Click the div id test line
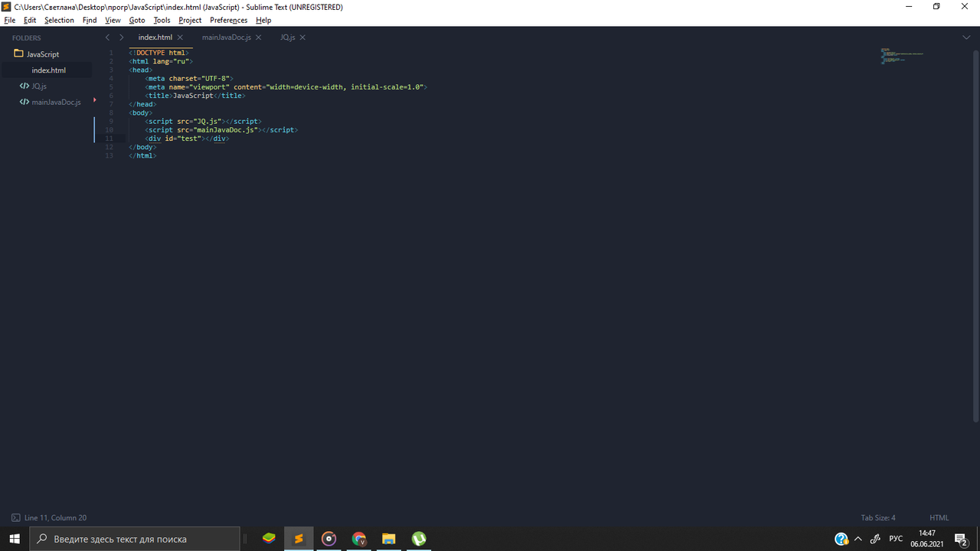Viewport: 980px width, 551px height. point(188,139)
